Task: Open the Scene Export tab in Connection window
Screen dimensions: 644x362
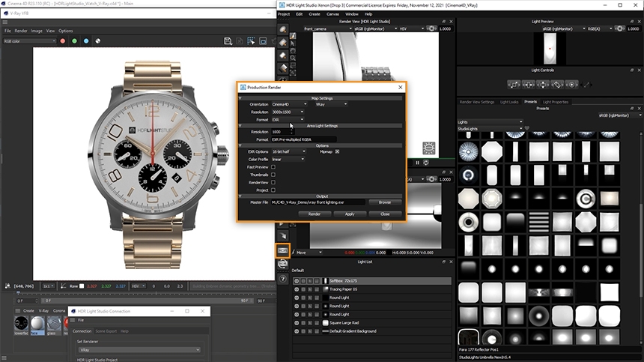Action: click(106, 331)
